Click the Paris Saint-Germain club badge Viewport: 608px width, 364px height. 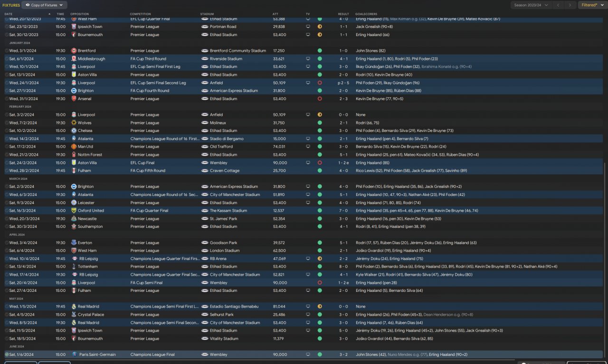pyautogui.click(x=74, y=355)
